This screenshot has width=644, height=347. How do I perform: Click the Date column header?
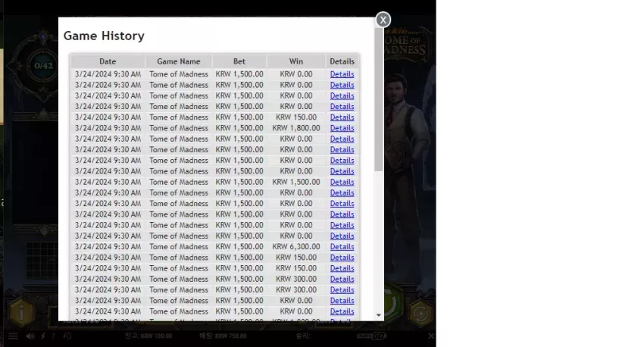click(108, 61)
